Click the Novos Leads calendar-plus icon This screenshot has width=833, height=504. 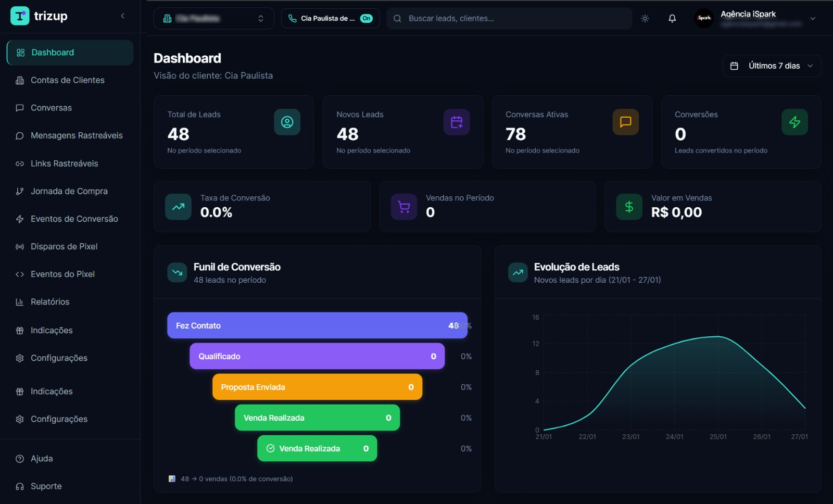[x=457, y=122]
